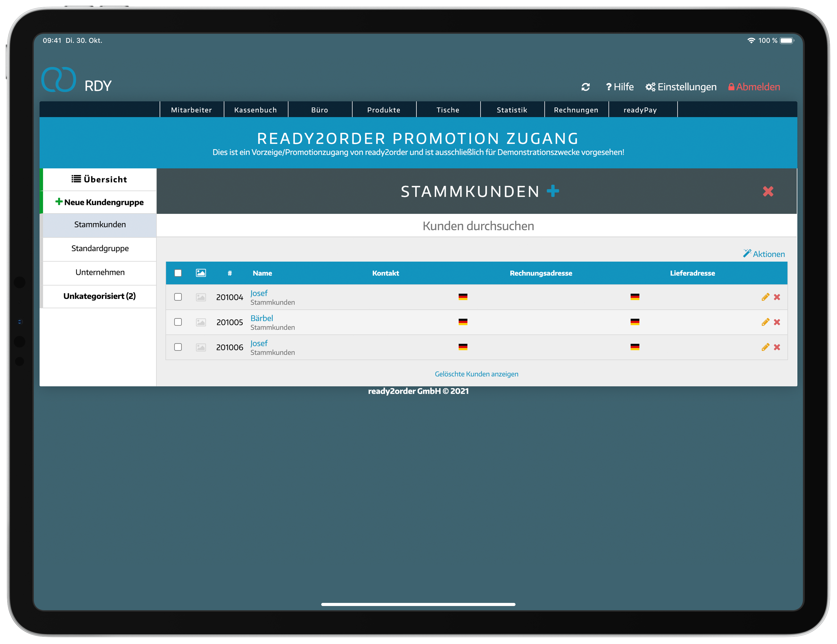The height and width of the screenshot is (644, 837).
Task: Tick the checkbox next to Bärbel
Action: pyautogui.click(x=178, y=322)
